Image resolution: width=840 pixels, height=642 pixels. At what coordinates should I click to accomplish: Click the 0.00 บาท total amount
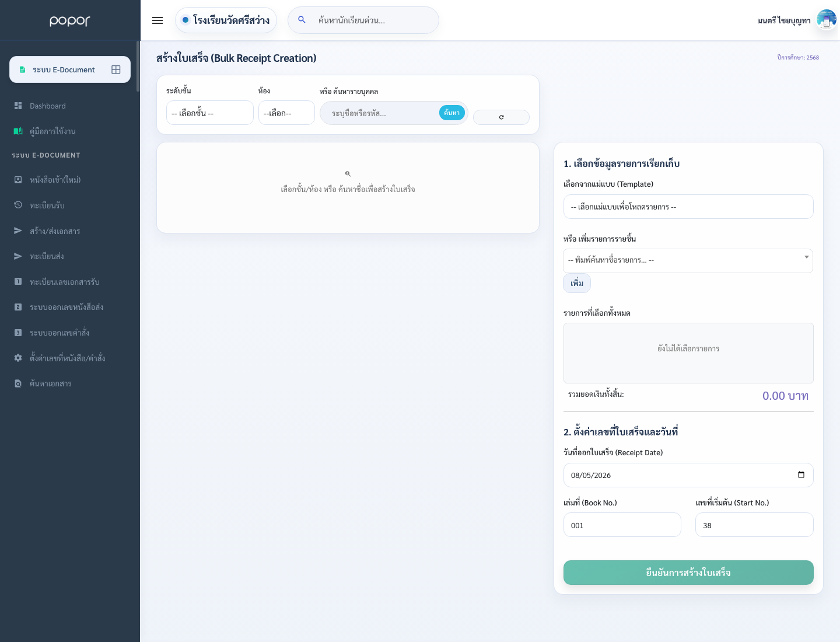point(785,396)
